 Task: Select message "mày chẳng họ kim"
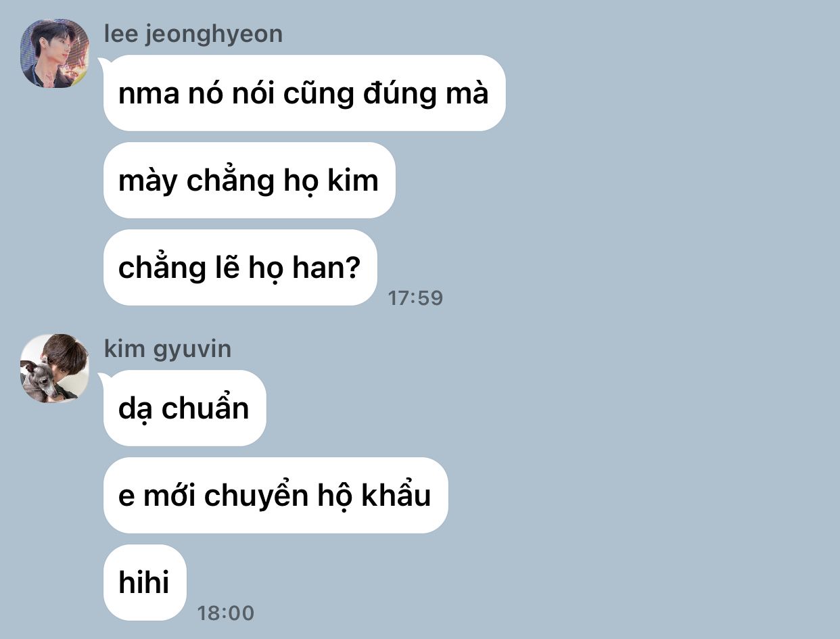point(249,180)
